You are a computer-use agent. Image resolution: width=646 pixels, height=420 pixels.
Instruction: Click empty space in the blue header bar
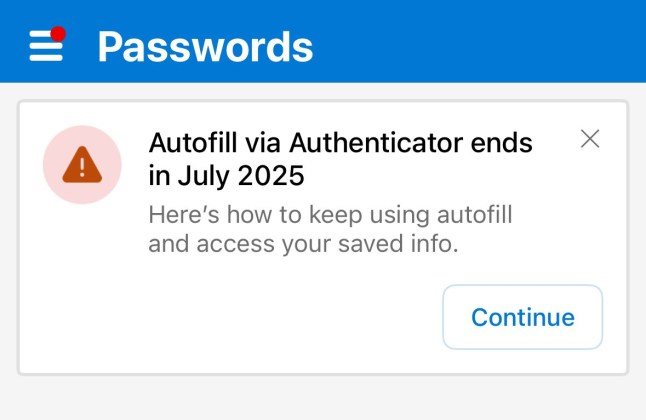coord(480,42)
